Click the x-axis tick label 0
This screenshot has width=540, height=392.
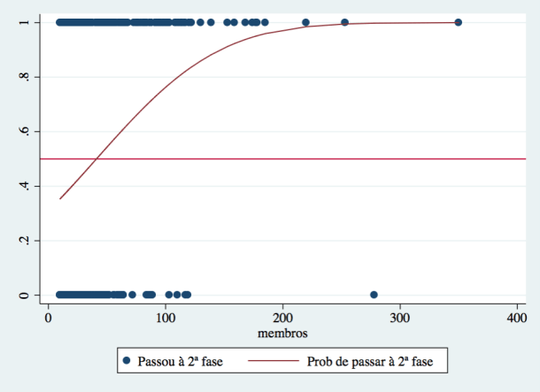[49, 319]
